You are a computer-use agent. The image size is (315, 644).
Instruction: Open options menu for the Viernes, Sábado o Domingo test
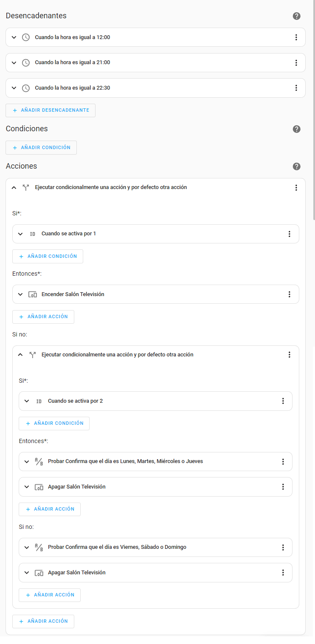[x=283, y=548]
